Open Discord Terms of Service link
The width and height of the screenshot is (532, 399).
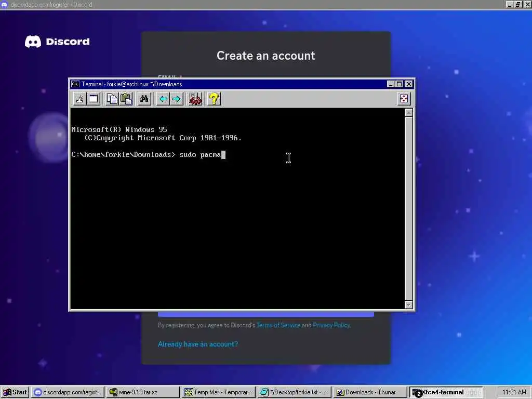[x=278, y=325]
